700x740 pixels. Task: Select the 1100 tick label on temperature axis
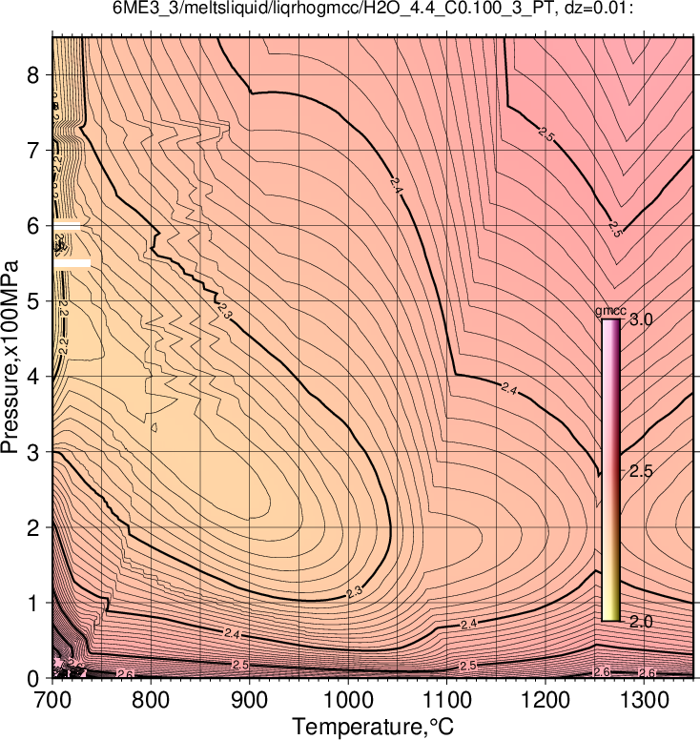pos(446,700)
